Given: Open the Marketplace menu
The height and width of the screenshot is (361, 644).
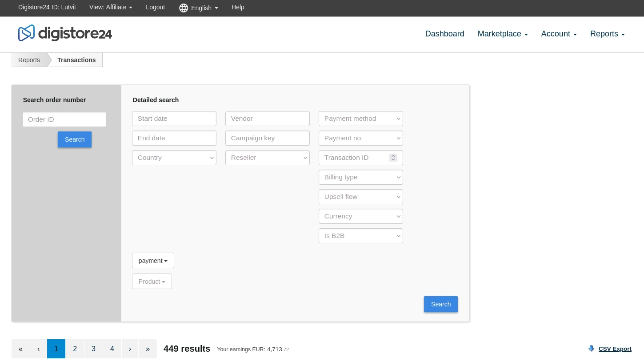Looking at the screenshot, I should [502, 34].
